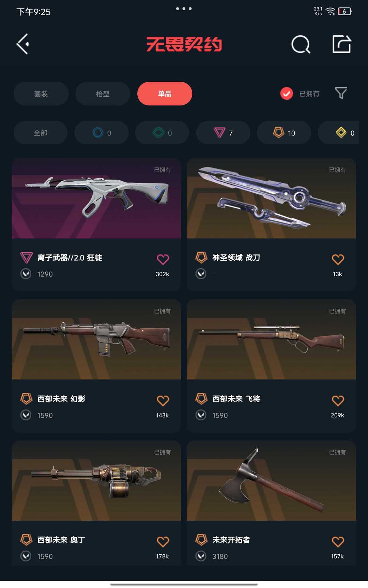Open the search magnifier icon
The width and height of the screenshot is (368, 588).
click(301, 44)
